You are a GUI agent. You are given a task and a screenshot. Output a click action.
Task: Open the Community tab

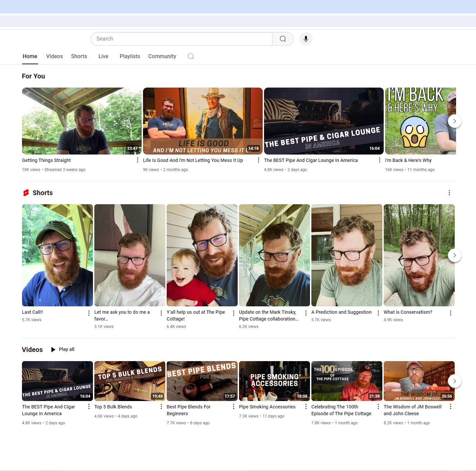[162, 56]
